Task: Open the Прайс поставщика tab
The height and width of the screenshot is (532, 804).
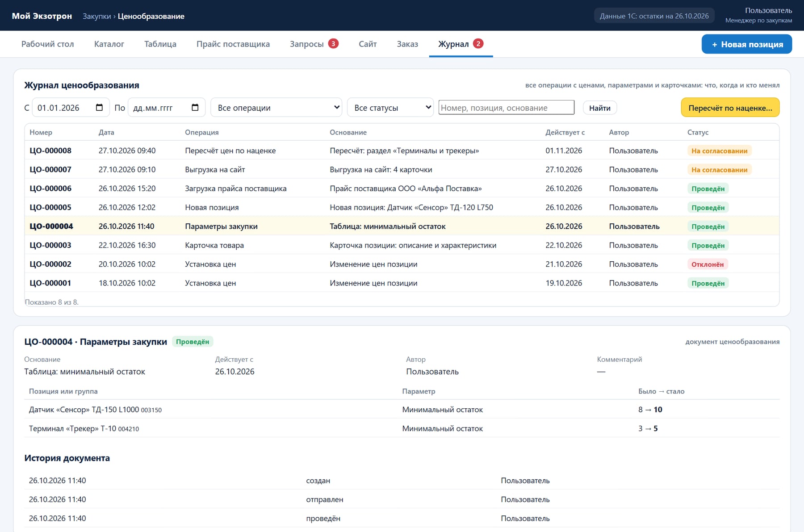Action: tap(233, 44)
